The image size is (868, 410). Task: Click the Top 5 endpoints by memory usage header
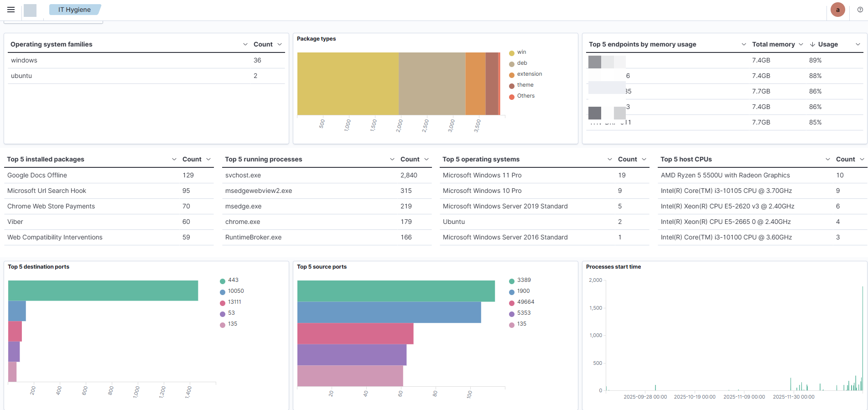pos(642,44)
